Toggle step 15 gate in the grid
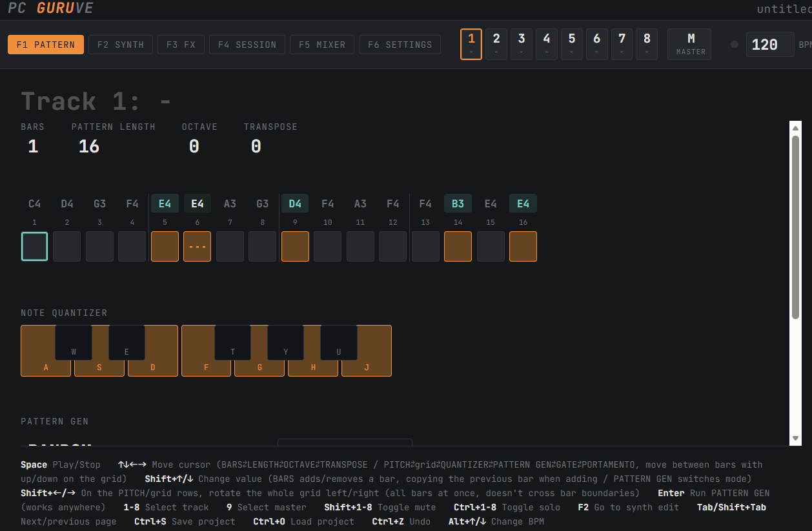The image size is (812, 531). click(491, 246)
